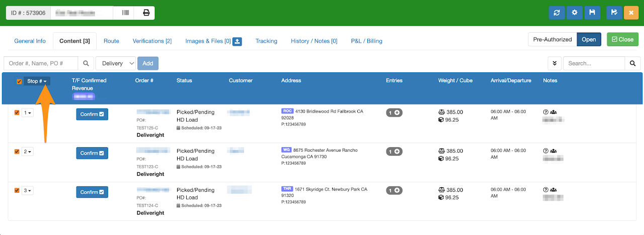Image resolution: width=644 pixels, height=235 pixels.
Task: Set status to Pre-Authorized
Action: (x=552, y=40)
